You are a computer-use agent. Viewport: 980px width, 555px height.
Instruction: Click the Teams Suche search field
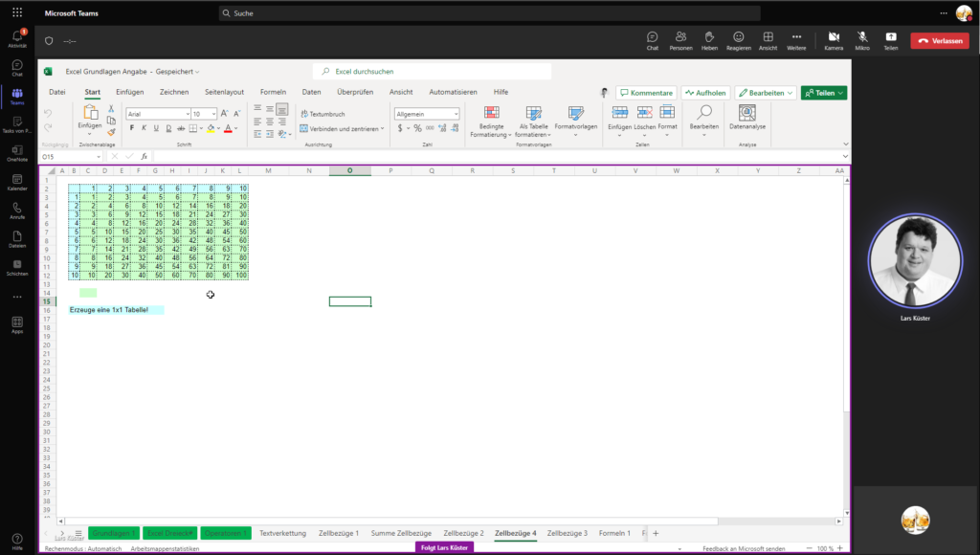coord(489,13)
